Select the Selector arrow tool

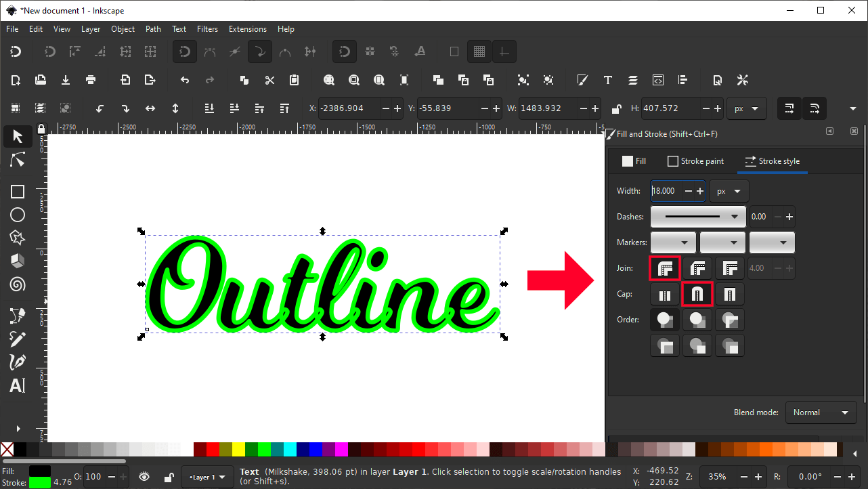tap(18, 136)
